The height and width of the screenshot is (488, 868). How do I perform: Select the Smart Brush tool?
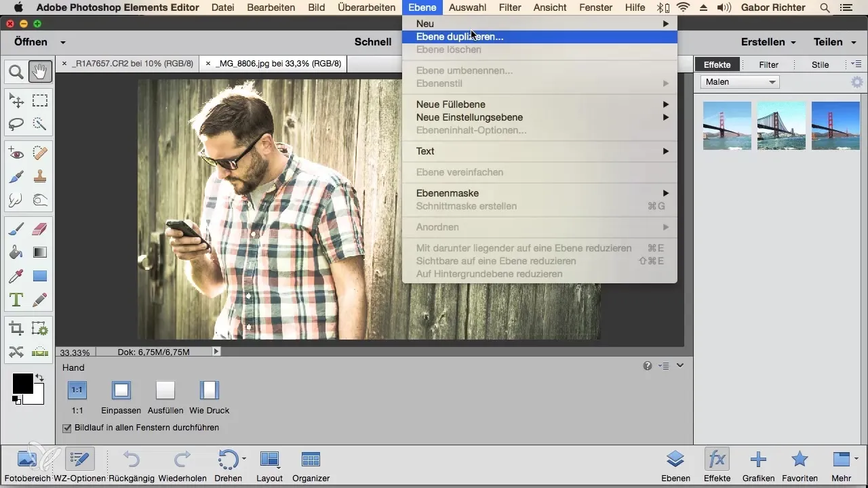16,177
